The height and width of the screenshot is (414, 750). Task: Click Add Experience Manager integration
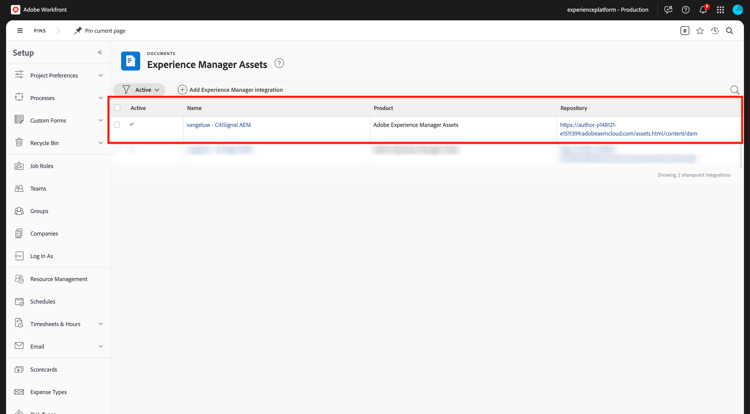click(230, 90)
